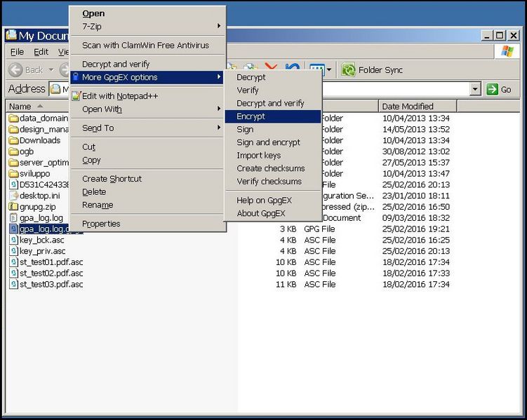This screenshot has height=420, width=527.
Task: Click the My Documents title bar icon
Action: [x=11, y=34]
